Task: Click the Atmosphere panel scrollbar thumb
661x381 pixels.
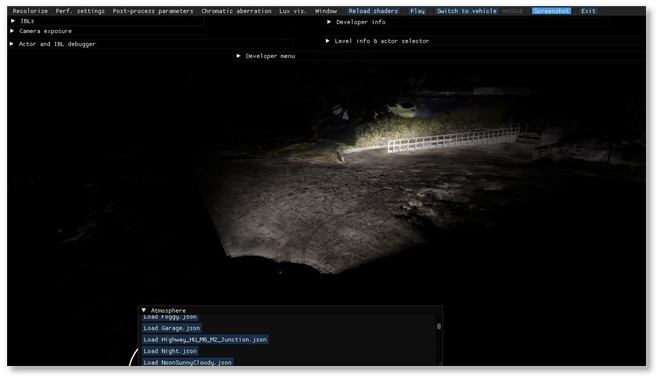Action: pos(439,326)
